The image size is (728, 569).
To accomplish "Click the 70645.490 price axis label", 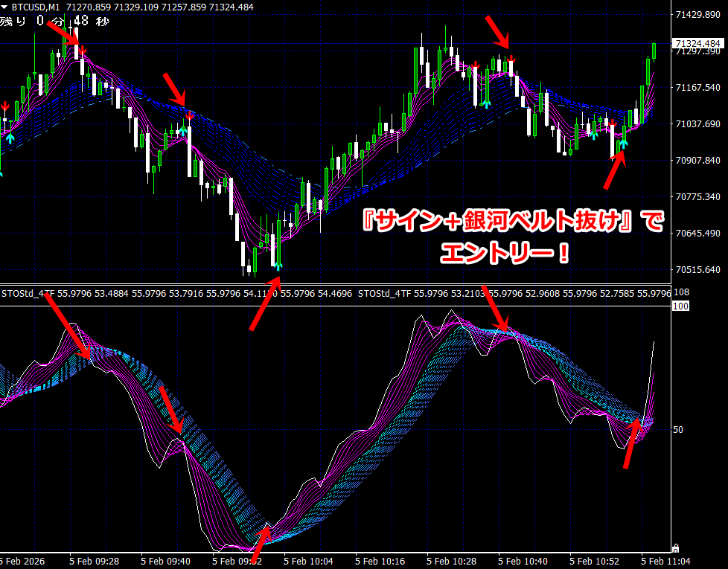I will [x=697, y=234].
